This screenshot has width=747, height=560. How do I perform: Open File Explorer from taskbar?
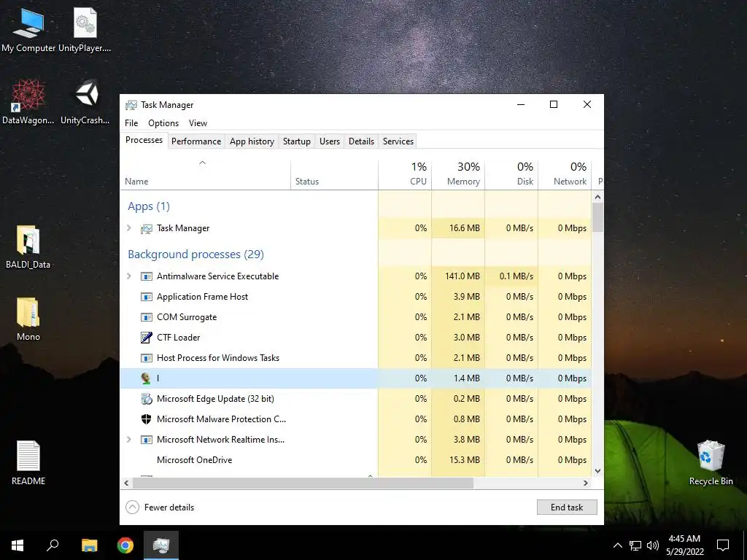point(89,545)
